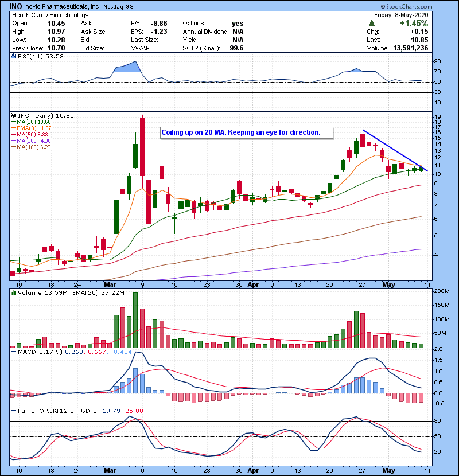Viewport: 459px width, 476px height.
Task: Click the EPS value -1.23
Action: tap(159, 32)
